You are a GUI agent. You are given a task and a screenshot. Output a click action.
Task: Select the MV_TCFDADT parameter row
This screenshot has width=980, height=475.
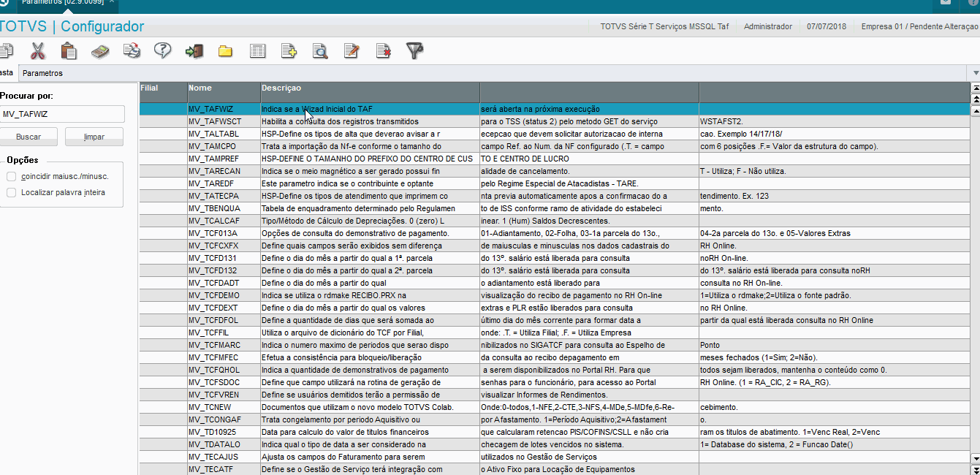point(554,283)
